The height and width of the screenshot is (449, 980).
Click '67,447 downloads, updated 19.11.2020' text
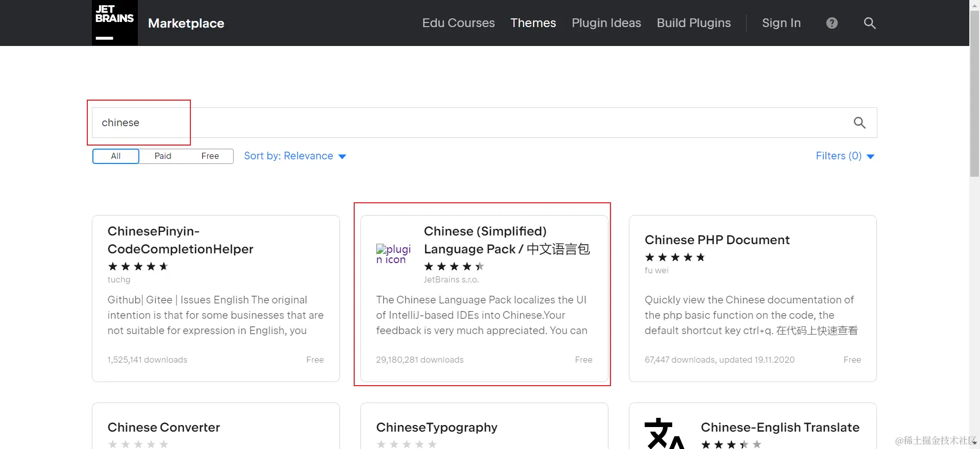pyautogui.click(x=720, y=360)
